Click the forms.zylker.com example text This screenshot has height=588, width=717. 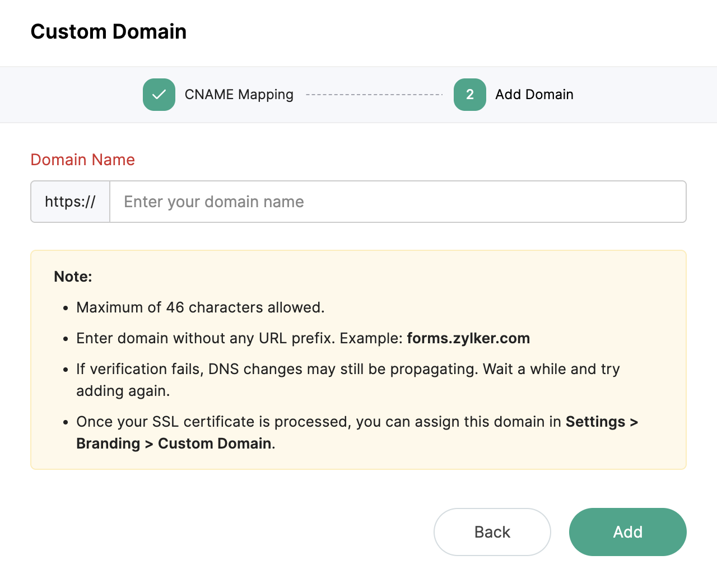pyautogui.click(x=468, y=338)
